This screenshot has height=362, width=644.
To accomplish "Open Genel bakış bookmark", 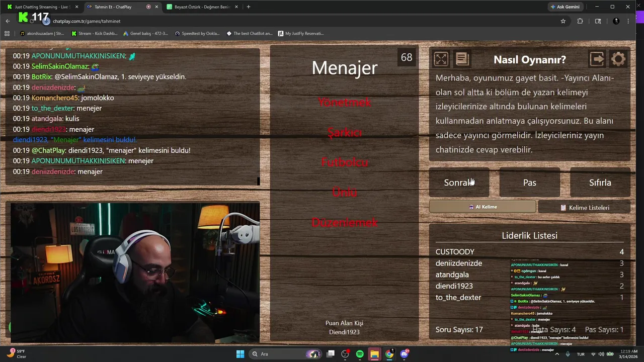I will (x=146, y=34).
